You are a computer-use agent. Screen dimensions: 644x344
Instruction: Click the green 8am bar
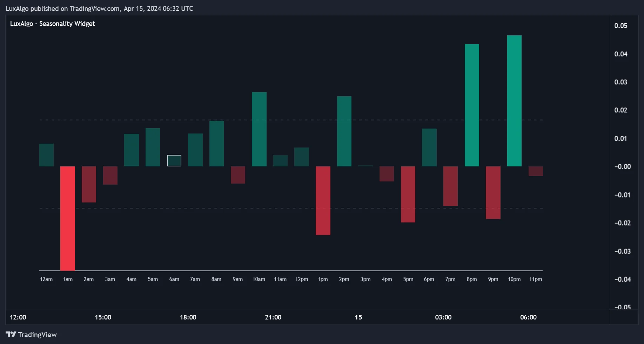click(216, 144)
